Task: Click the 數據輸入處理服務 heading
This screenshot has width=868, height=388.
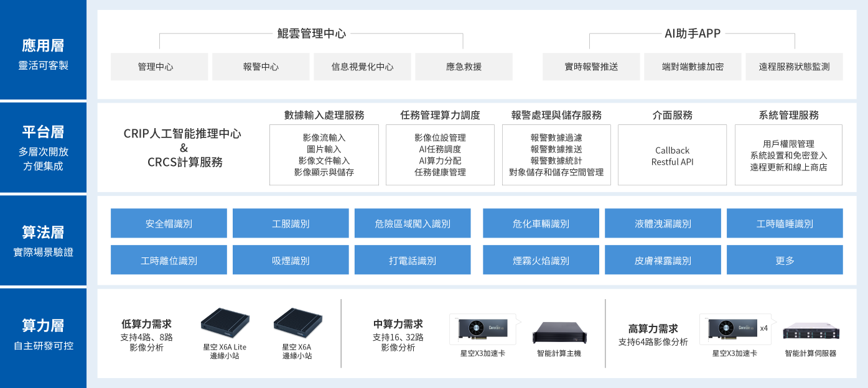Action: tap(324, 115)
